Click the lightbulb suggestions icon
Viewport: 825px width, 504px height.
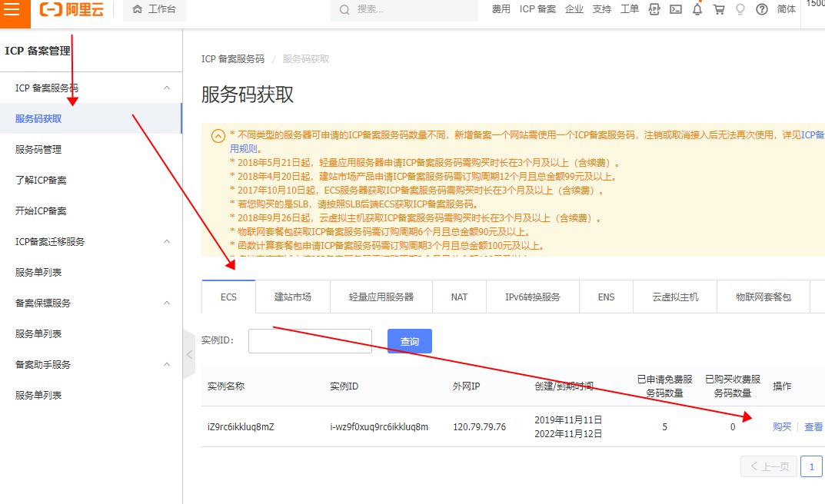(x=740, y=9)
